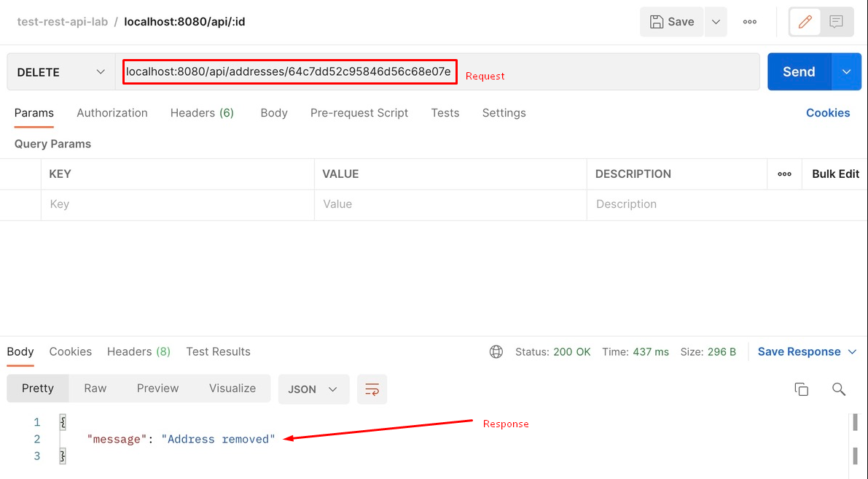
Task: Toggle line wrapping in the response viewer
Action: click(372, 389)
